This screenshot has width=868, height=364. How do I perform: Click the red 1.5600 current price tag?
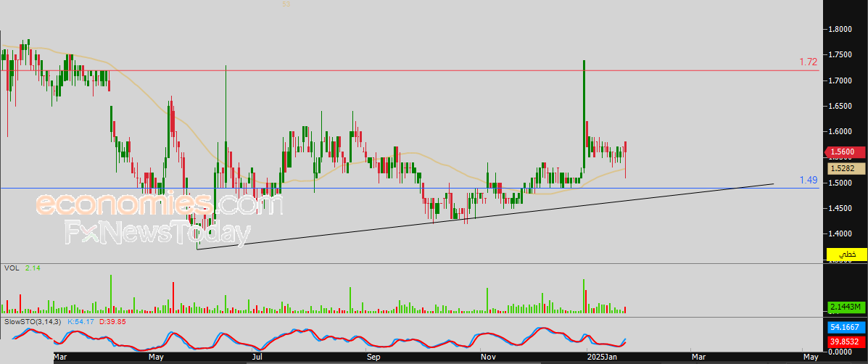843,152
